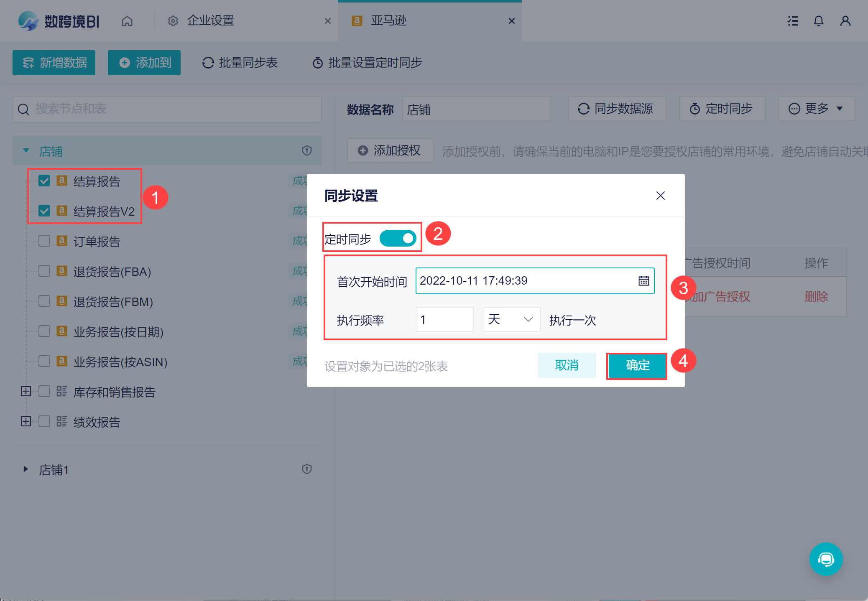
Task: Click 取消 to dismiss sync settings
Action: [x=567, y=365]
